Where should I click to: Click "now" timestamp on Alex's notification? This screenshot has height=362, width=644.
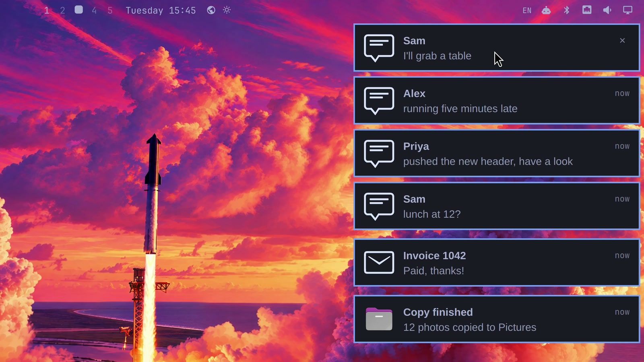click(622, 93)
